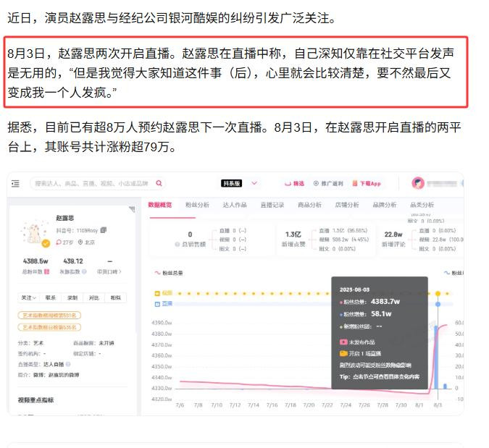Click the 联系 button
The width and height of the screenshot is (489, 448).
pos(50,297)
